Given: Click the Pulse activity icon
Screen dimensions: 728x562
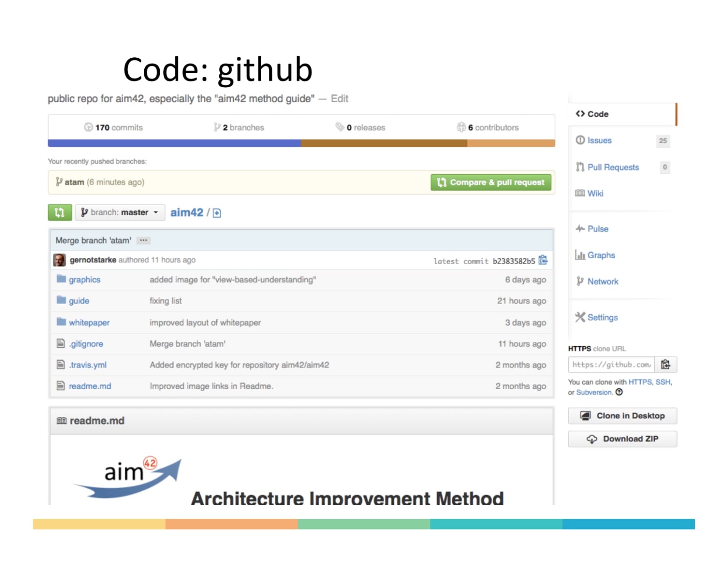Looking at the screenshot, I should tap(580, 228).
